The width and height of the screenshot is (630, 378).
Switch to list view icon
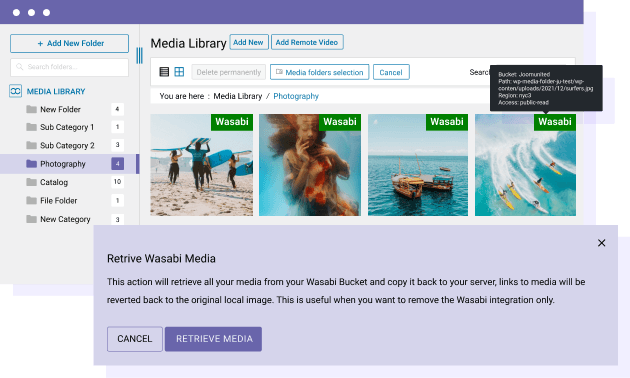[x=164, y=72]
